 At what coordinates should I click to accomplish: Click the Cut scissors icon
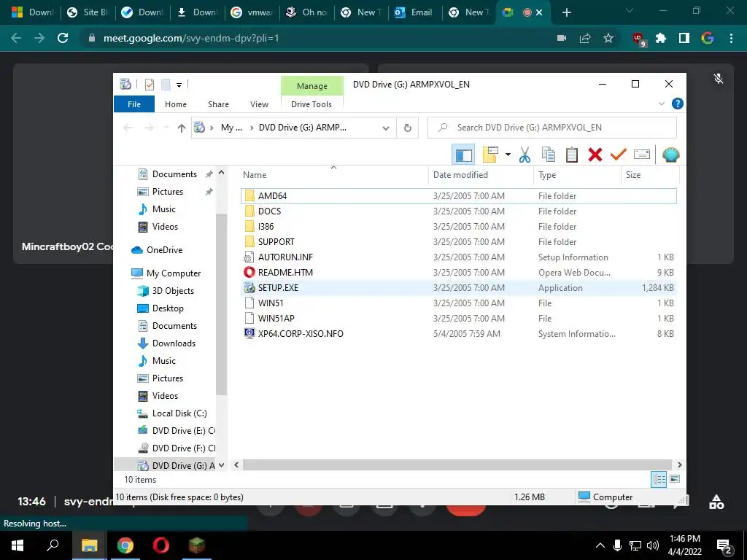pyautogui.click(x=525, y=155)
